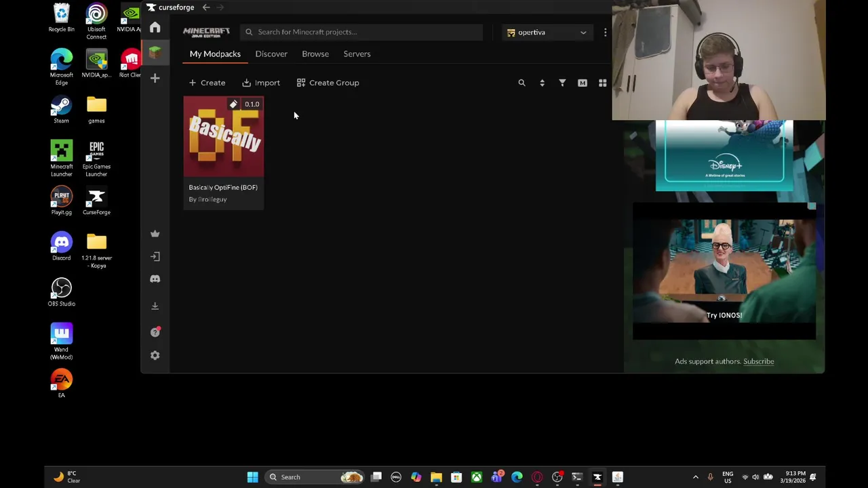Image resolution: width=868 pixels, height=488 pixels.
Task: Open OBS Studio from taskbar
Action: click(x=557, y=477)
